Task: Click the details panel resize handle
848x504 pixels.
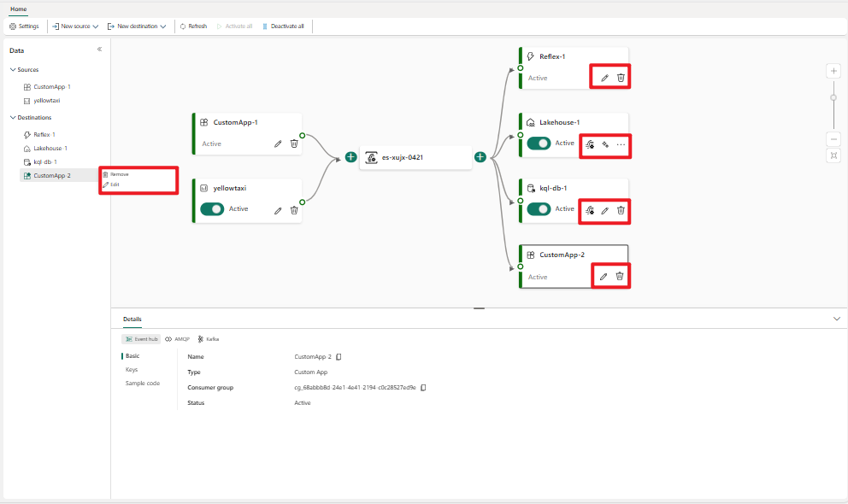Action: (480, 308)
